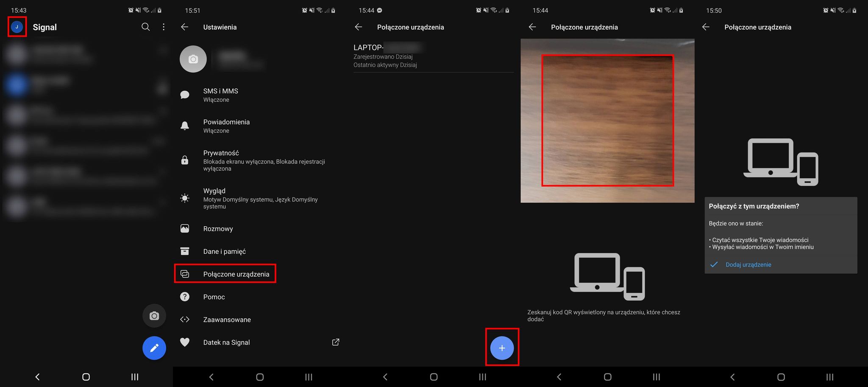Tap system back button under Signal chat list
This screenshot has width=868, height=387.
point(37,377)
